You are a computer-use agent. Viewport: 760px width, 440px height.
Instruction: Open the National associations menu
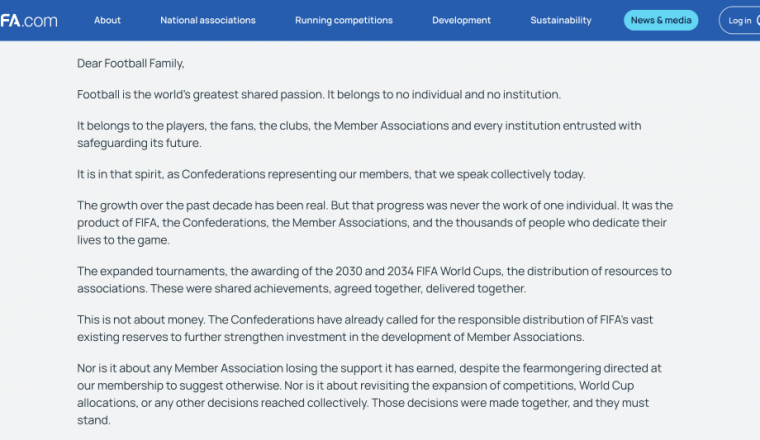point(208,20)
